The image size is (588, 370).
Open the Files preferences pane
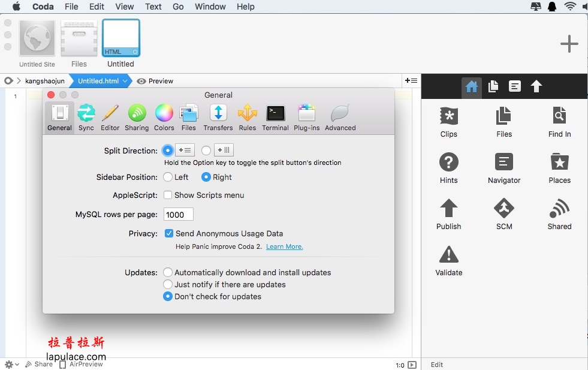click(x=188, y=118)
